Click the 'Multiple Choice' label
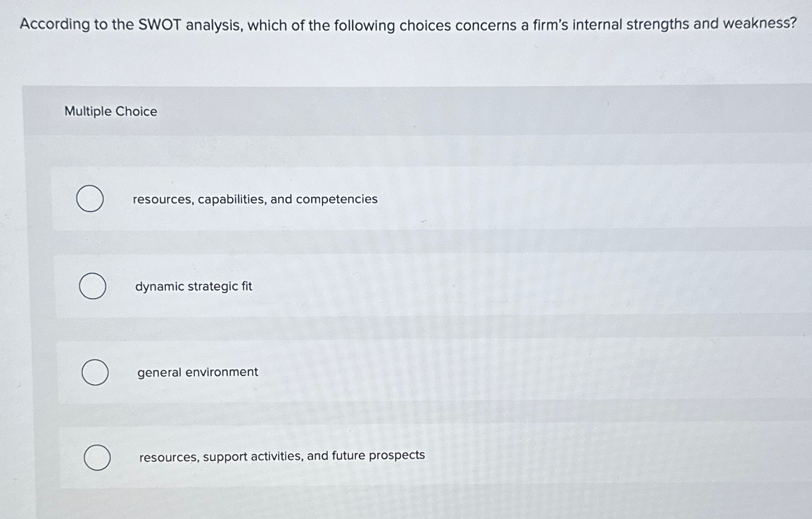Screen dimensions: 812x519 111,111
